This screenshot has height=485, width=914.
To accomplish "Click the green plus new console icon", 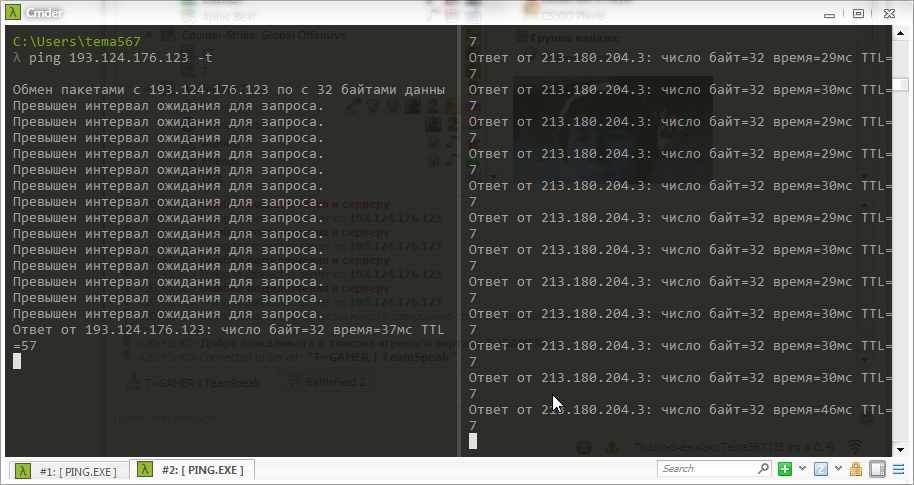I will tap(786, 469).
